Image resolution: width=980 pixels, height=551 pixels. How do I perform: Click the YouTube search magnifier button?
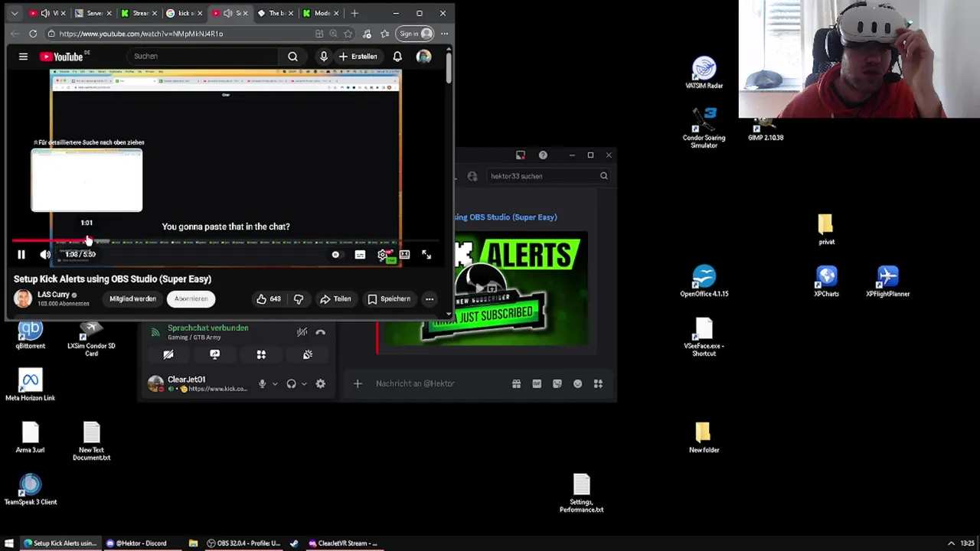(292, 57)
